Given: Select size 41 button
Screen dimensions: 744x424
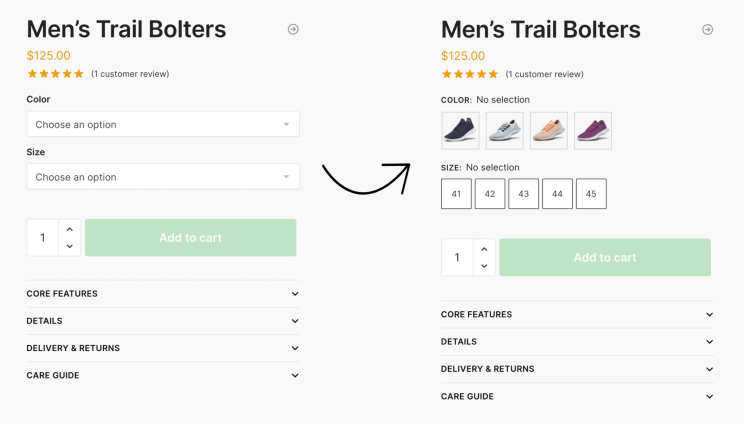Looking at the screenshot, I should click(456, 194).
